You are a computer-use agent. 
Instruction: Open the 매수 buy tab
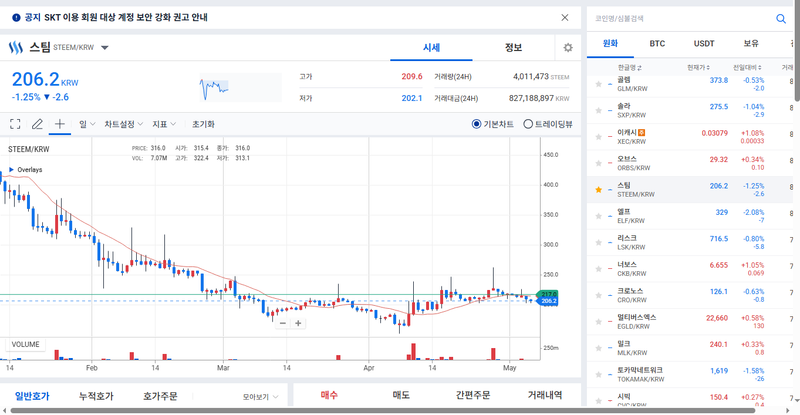pos(329,395)
